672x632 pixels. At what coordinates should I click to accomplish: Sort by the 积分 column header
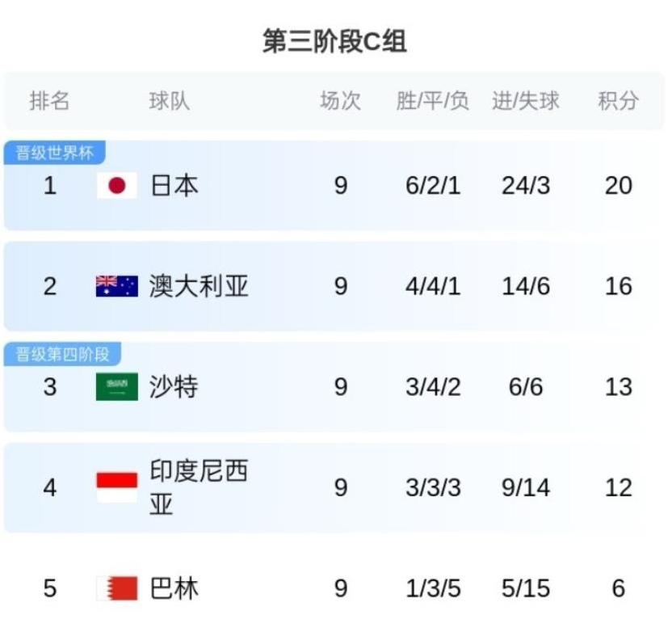click(618, 101)
